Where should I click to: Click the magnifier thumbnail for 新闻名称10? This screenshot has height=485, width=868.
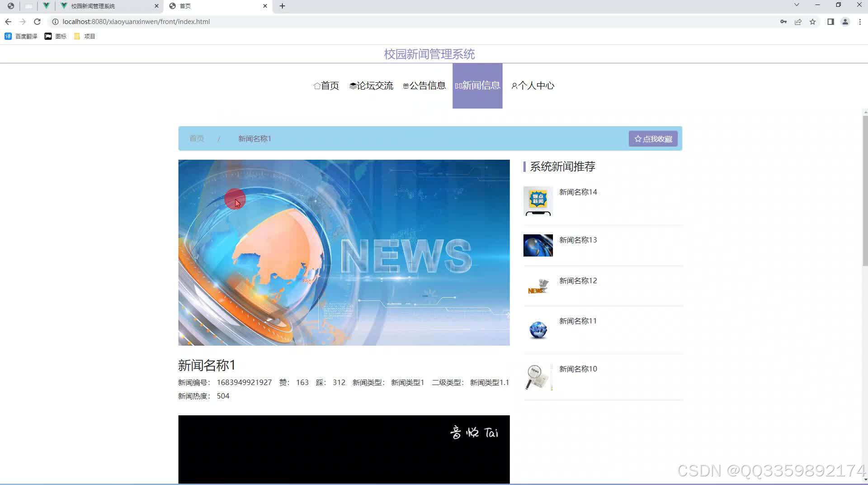tap(538, 377)
